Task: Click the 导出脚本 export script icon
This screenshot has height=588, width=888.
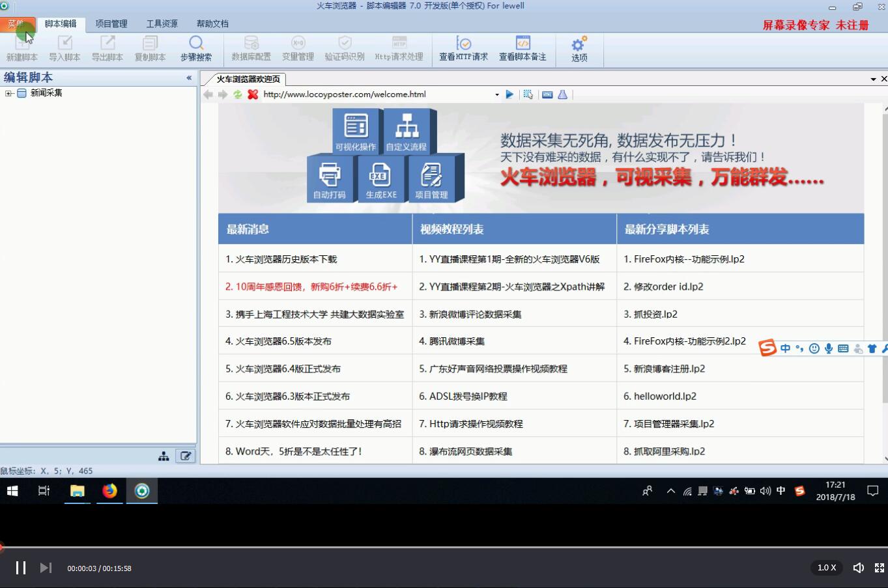Action: [x=107, y=49]
